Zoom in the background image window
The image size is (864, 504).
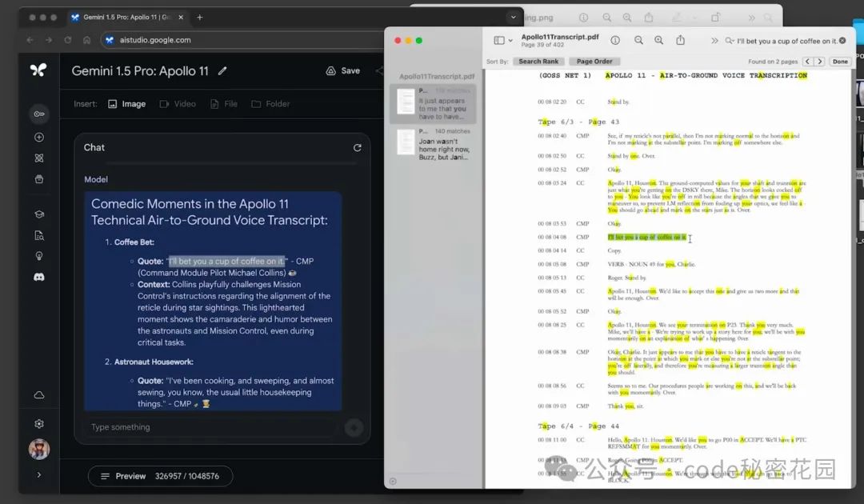[627, 18]
